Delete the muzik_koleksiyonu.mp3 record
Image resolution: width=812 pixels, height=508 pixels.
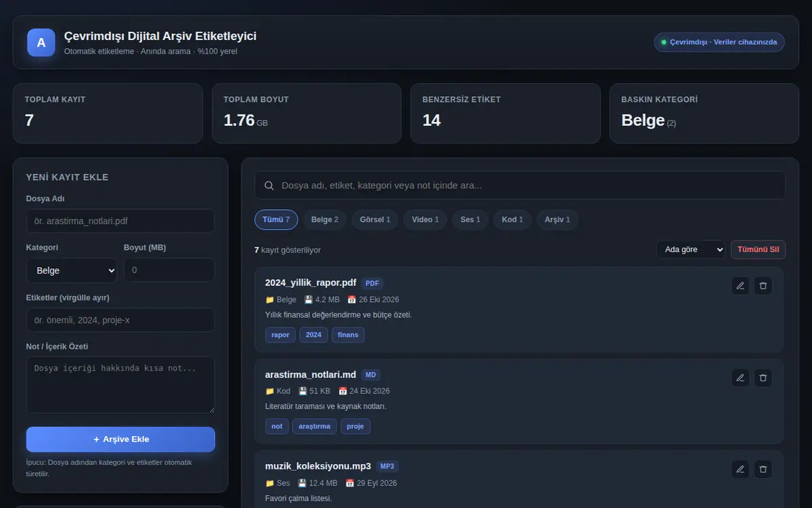763,469
